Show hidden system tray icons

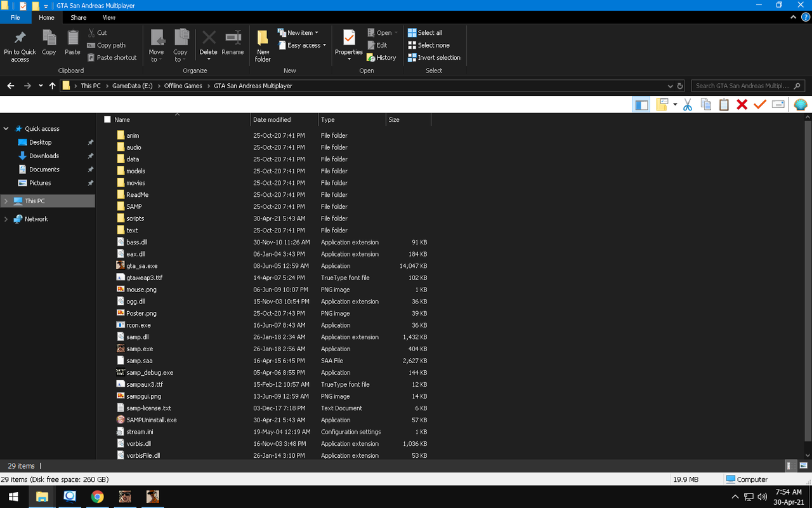[x=735, y=497]
